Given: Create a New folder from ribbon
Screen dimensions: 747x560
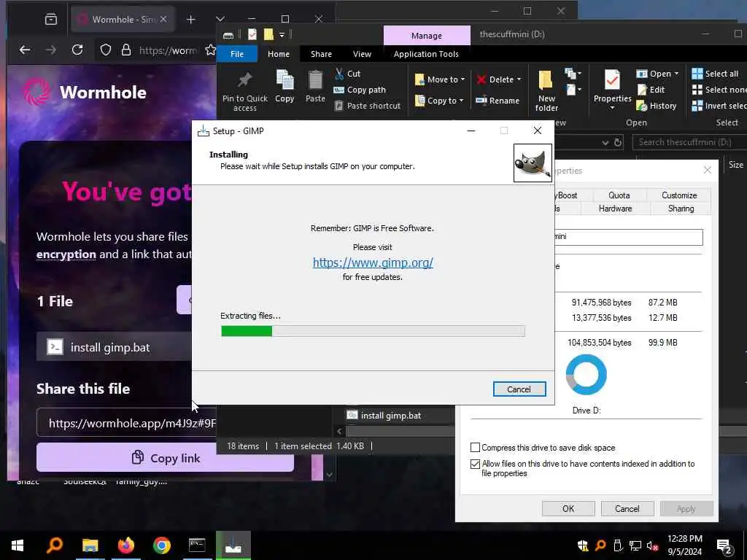Looking at the screenshot, I should coord(546,91).
